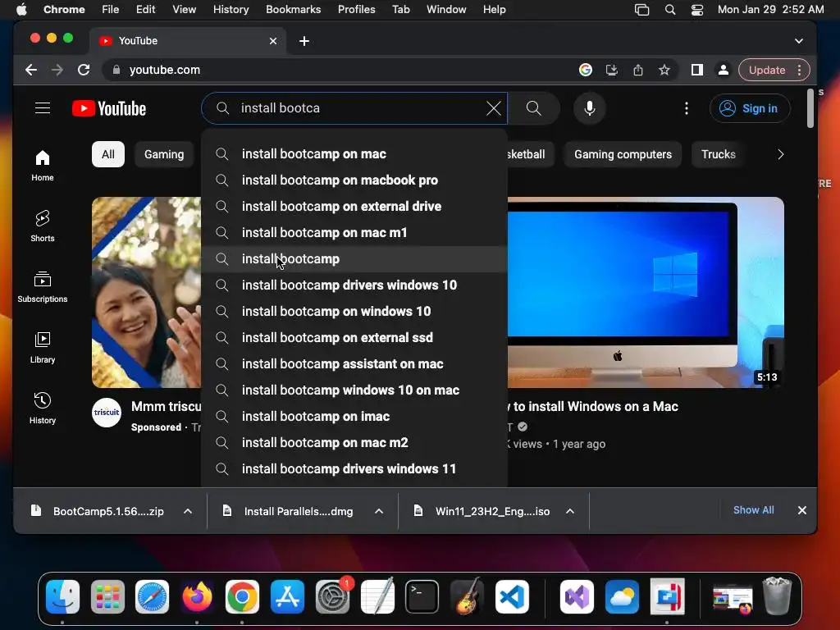
Task: Close the downloads bar
Action: 802,510
